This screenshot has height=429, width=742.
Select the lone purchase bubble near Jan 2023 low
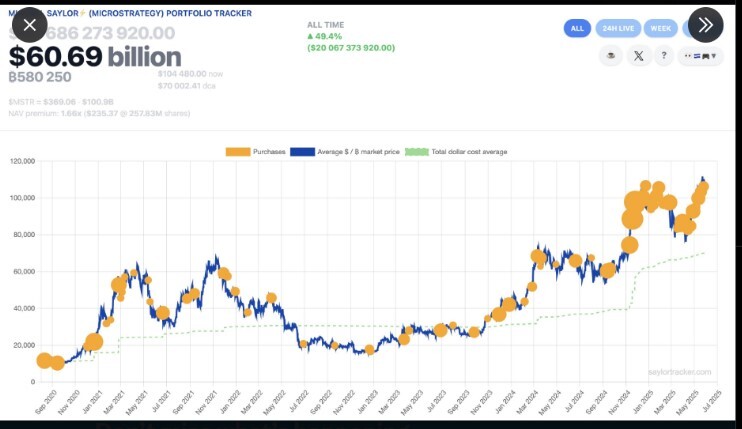(370, 350)
